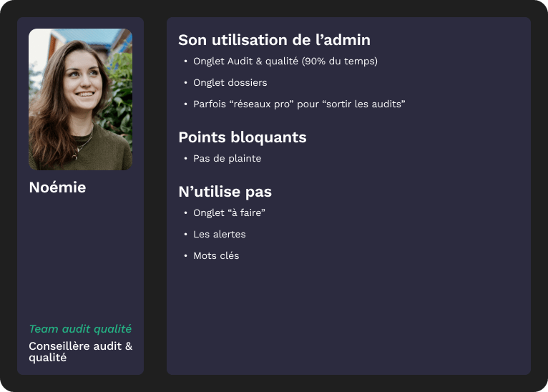Select the Les alertes list item

[219, 235]
